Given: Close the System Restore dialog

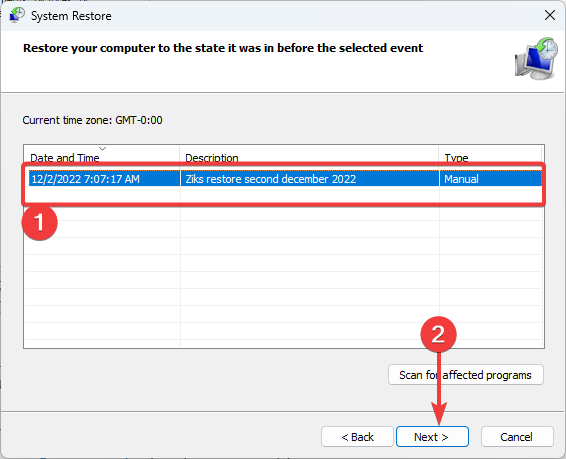Looking at the screenshot, I should [550, 15].
